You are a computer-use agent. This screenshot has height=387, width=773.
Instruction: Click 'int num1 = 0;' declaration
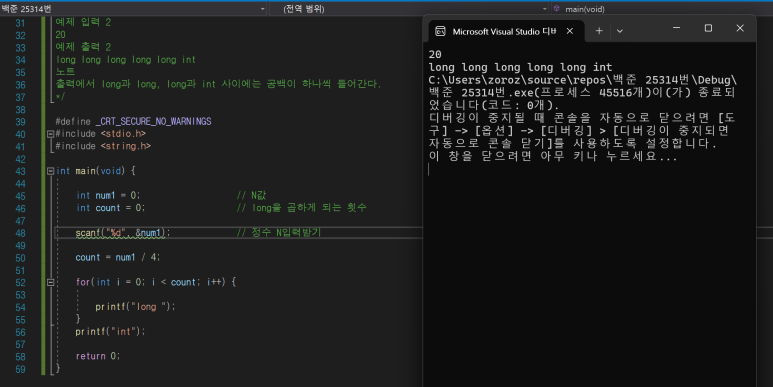click(108, 196)
